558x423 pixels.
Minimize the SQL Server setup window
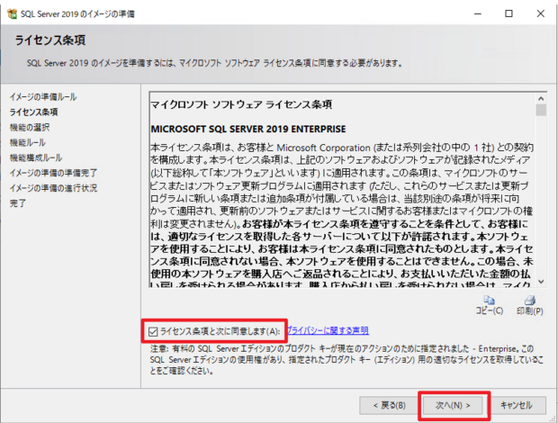point(478,14)
